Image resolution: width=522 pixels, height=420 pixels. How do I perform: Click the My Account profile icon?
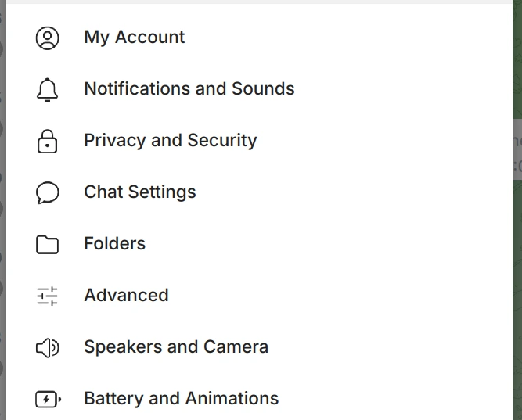[48, 38]
